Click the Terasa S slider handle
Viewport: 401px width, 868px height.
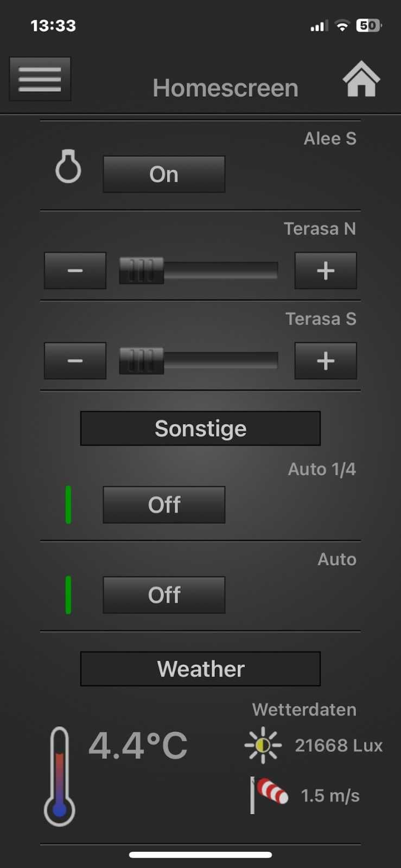[142, 361]
